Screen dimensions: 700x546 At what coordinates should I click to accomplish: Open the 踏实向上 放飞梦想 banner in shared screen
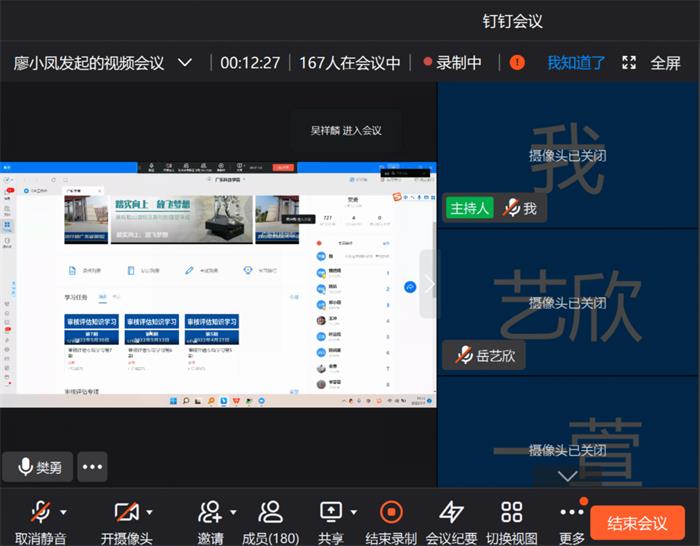(181, 219)
